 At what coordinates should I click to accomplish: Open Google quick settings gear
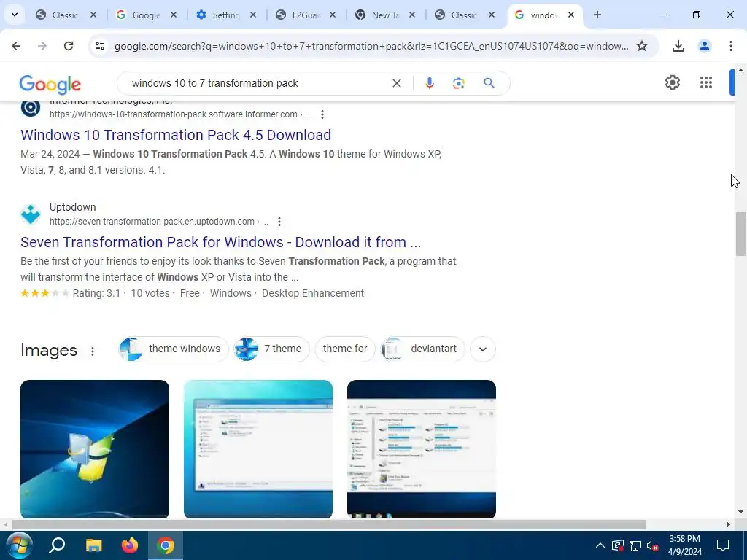(672, 82)
